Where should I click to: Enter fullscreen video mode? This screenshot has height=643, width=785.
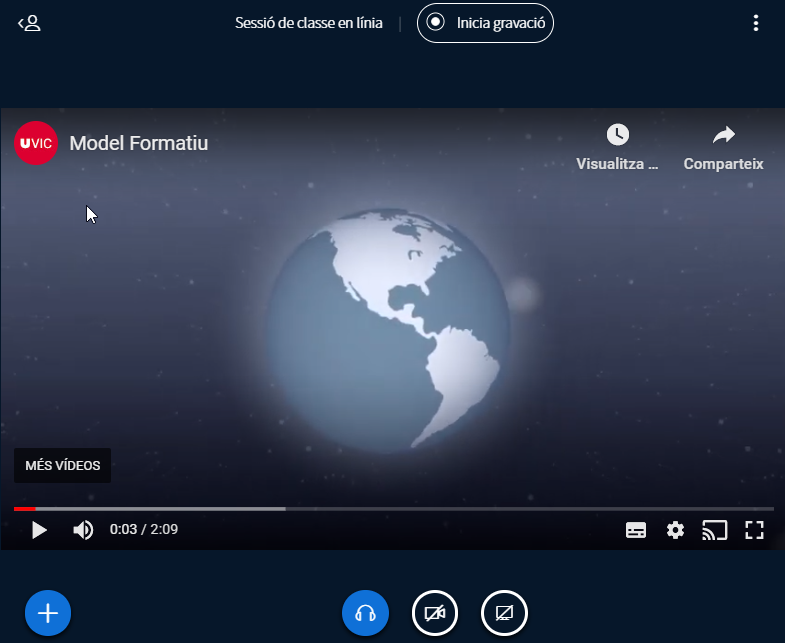(x=754, y=530)
